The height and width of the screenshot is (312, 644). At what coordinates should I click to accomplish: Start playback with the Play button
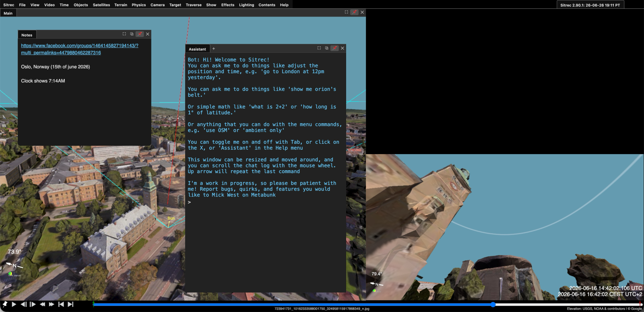pos(14,304)
